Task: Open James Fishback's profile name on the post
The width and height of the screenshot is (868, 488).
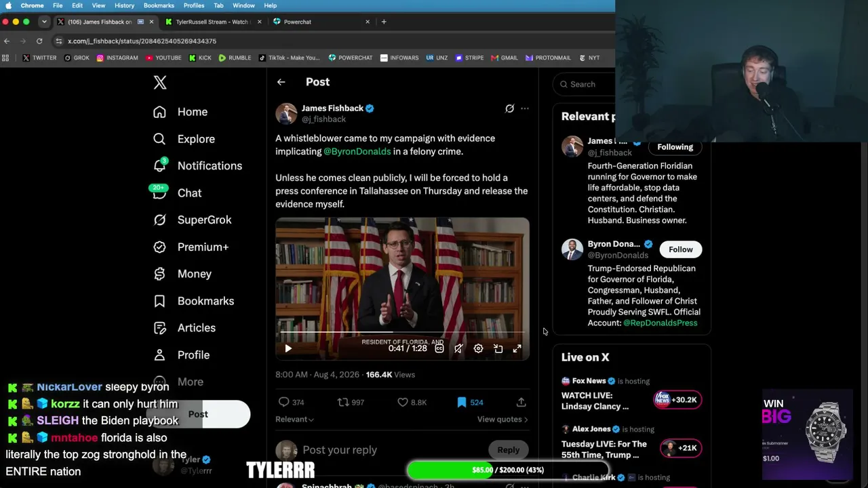Action: pos(332,108)
